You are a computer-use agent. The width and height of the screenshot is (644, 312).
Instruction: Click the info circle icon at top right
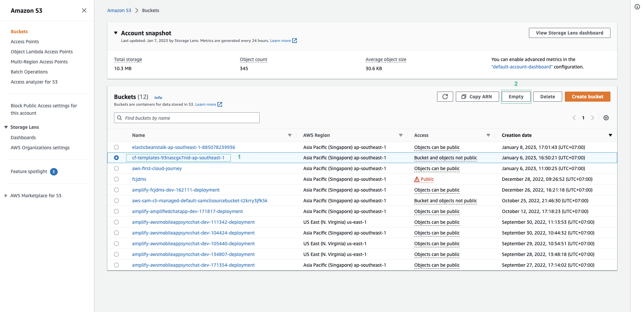point(637,7)
